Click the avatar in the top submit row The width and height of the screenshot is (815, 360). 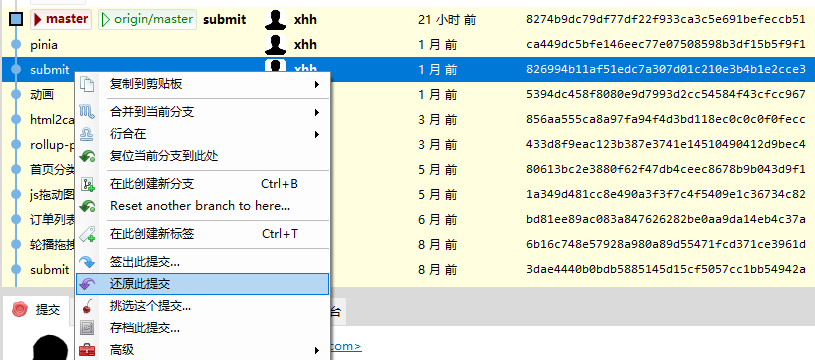click(x=275, y=20)
